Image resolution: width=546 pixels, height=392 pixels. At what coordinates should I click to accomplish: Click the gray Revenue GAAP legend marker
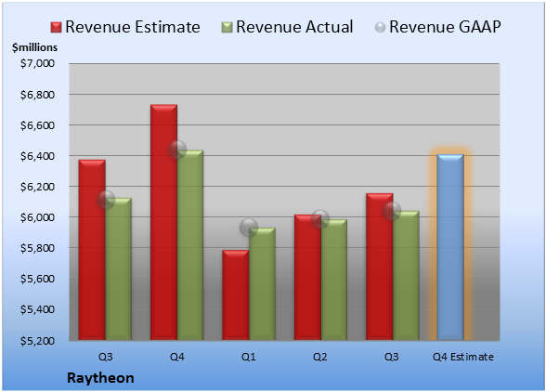(381, 28)
